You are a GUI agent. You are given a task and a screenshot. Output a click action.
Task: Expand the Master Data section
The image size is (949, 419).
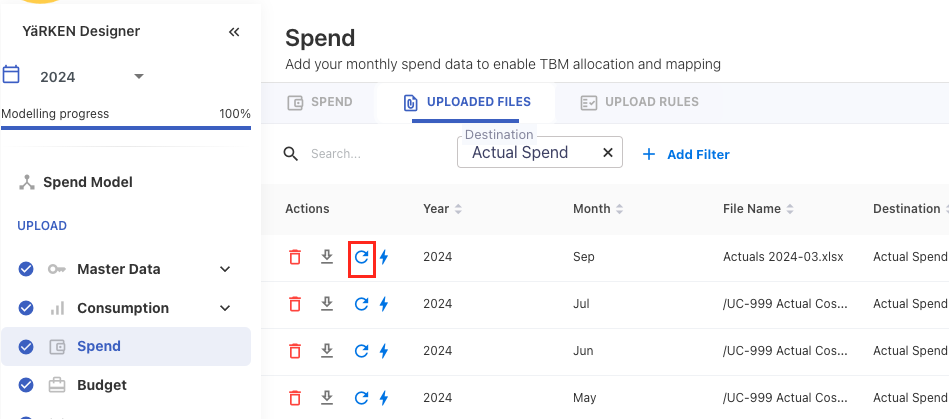(225, 269)
